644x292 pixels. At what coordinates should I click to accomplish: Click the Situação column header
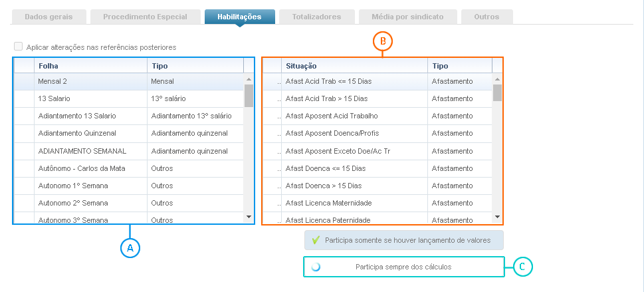tap(354, 65)
